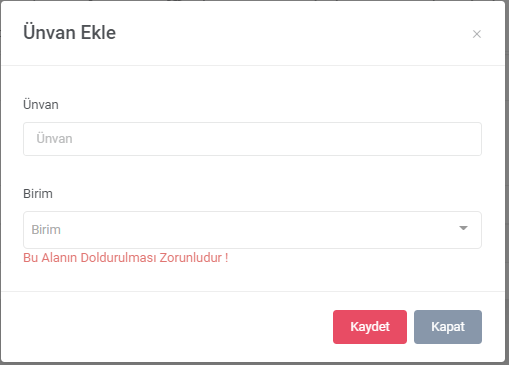Viewport: 509px width, 365px height.
Task: Click the Birim dropdown caret arrow
Action: click(x=463, y=228)
